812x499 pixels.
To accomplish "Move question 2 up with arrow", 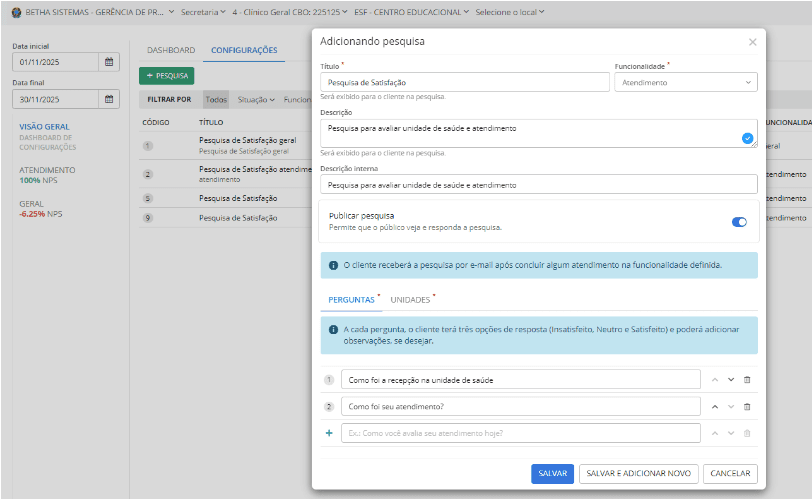I will coord(715,407).
